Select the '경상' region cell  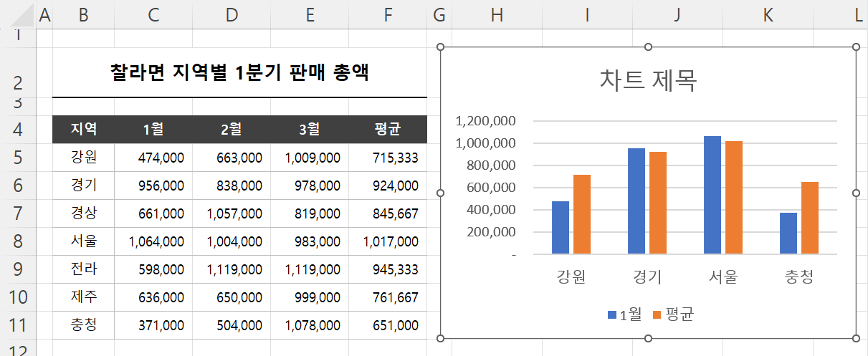tap(83, 213)
